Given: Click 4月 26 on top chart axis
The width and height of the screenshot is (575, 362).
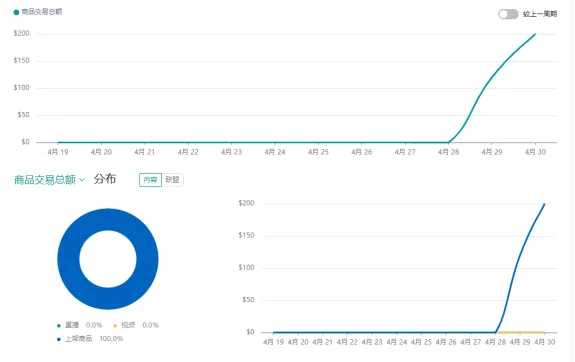Looking at the screenshot, I should click(362, 152).
